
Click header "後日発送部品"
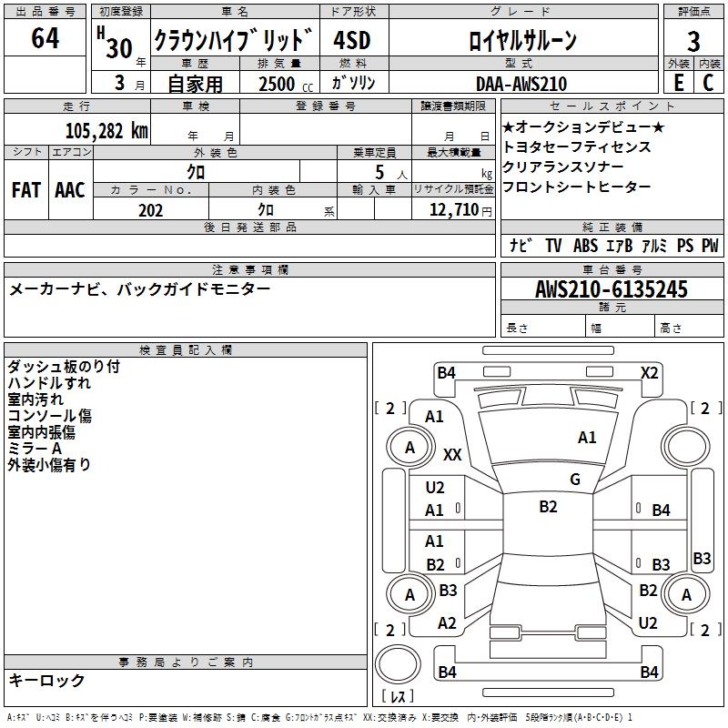pos(249,227)
